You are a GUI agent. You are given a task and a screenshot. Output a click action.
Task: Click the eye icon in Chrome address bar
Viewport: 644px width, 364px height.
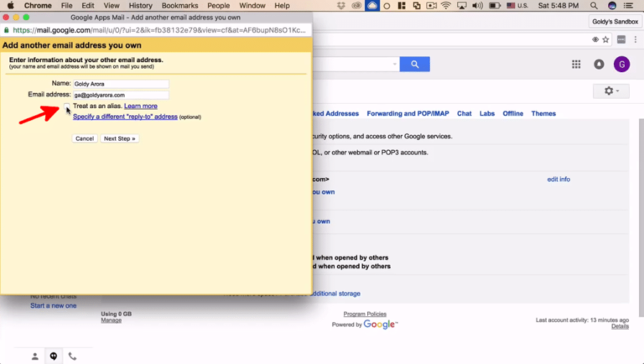tap(595, 39)
